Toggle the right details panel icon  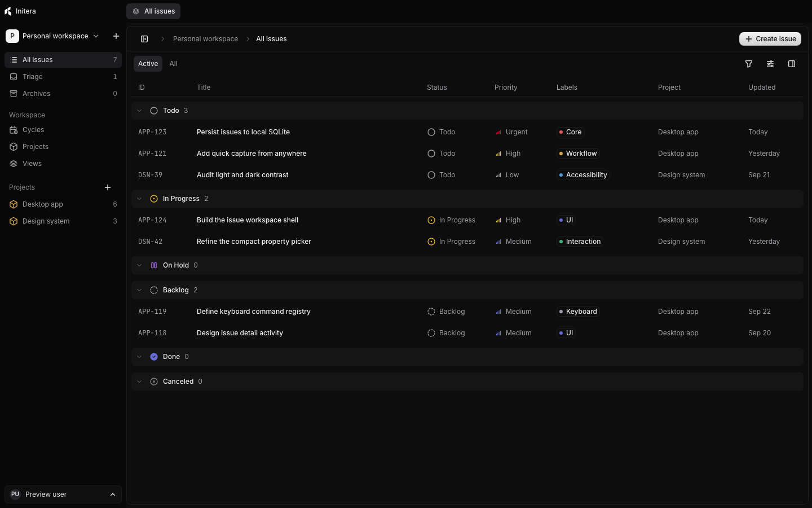click(792, 64)
